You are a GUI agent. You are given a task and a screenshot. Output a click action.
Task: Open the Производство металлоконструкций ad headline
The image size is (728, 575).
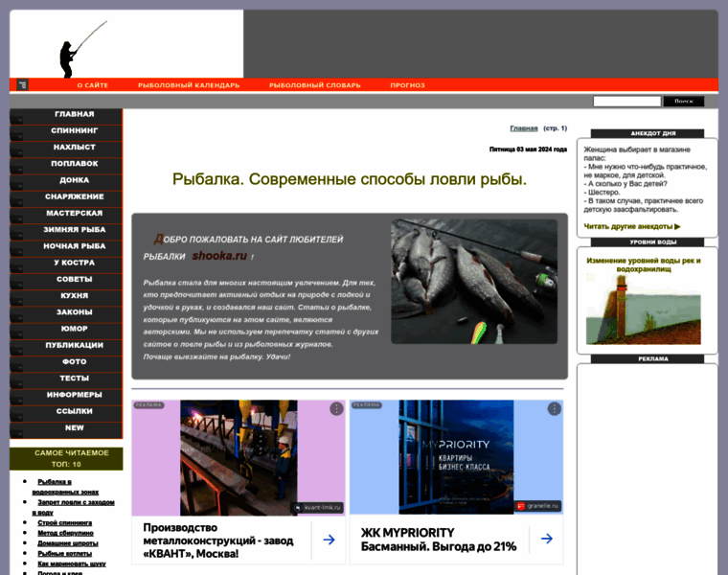tap(218, 540)
